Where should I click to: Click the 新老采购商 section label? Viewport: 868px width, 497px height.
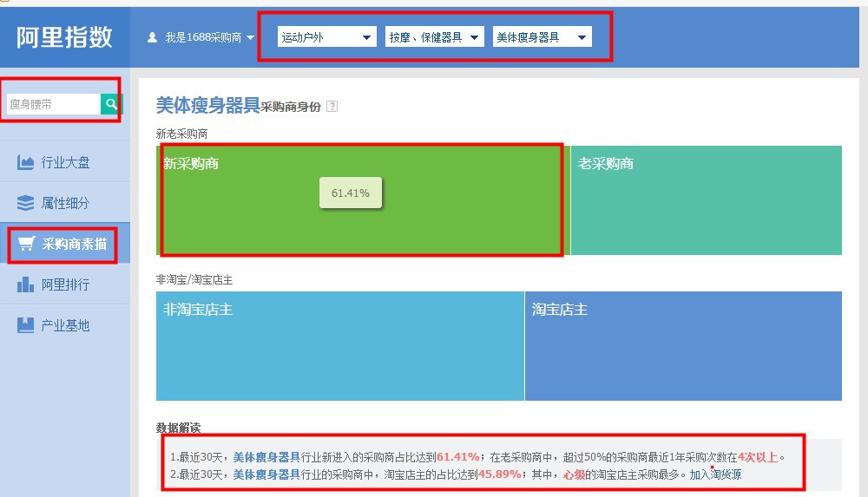tap(182, 134)
